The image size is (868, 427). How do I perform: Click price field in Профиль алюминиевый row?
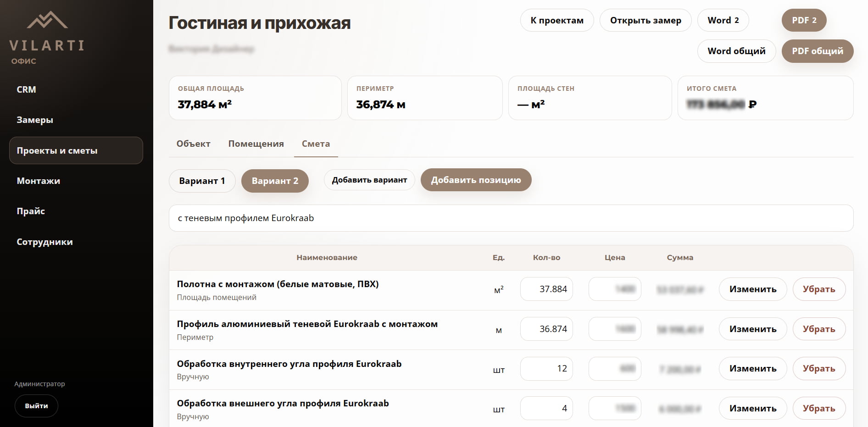click(x=615, y=329)
